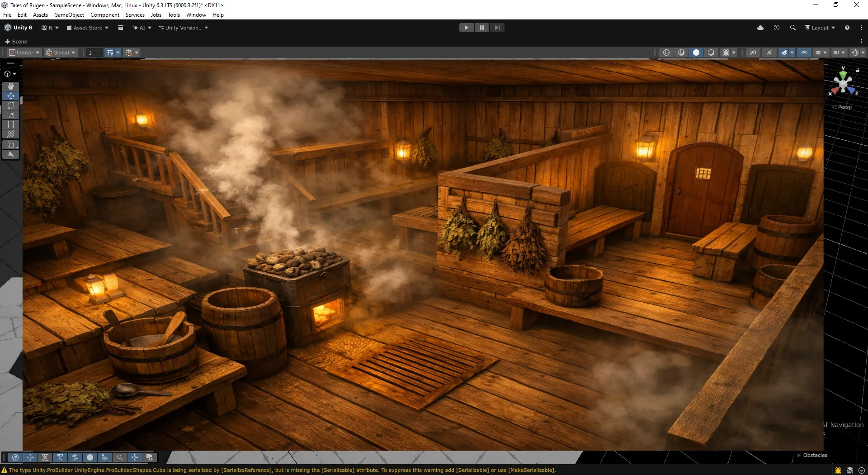Image resolution: width=868 pixels, height=475 pixels.
Task: Open version history clock icon
Action: pyautogui.click(x=777, y=28)
